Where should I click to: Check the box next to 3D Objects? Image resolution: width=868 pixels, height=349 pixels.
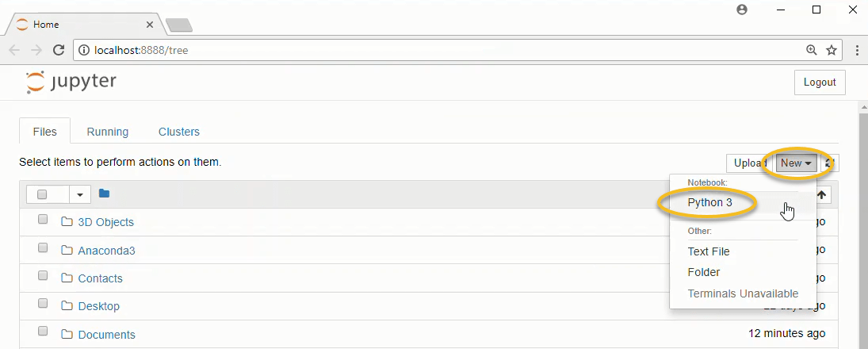(x=43, y=221)
